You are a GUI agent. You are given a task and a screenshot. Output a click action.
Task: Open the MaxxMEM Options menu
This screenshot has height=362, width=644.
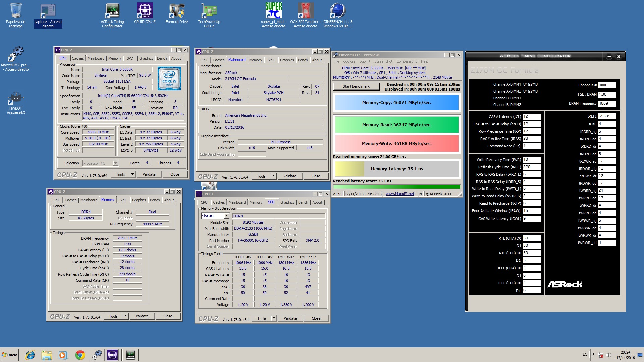pyautogui.click(x=349, y=61)
